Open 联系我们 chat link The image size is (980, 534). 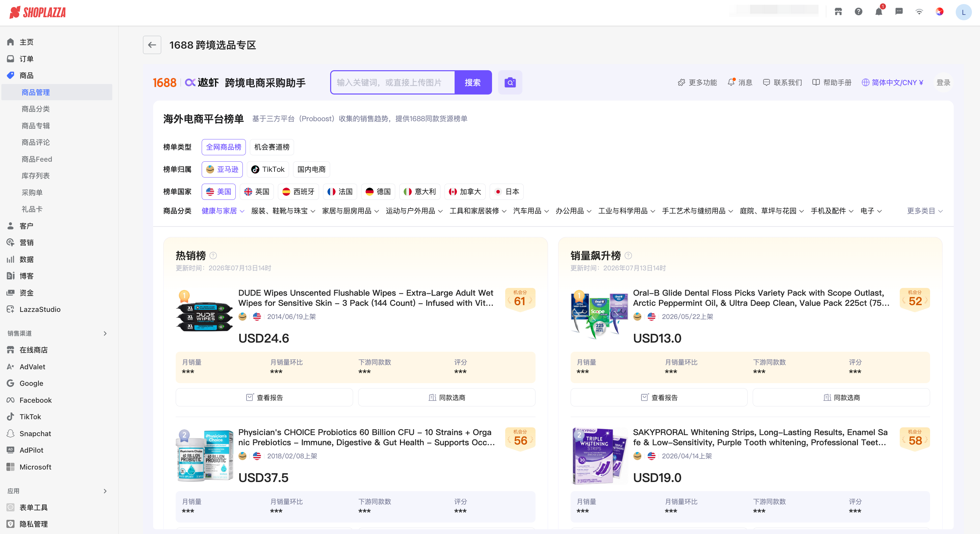click(x=783, y=83)
